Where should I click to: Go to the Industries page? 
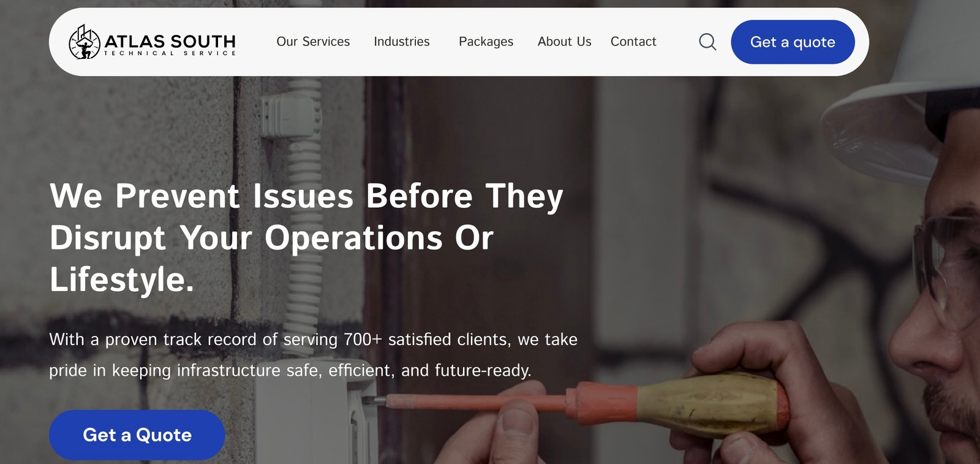tap(402, 42)
